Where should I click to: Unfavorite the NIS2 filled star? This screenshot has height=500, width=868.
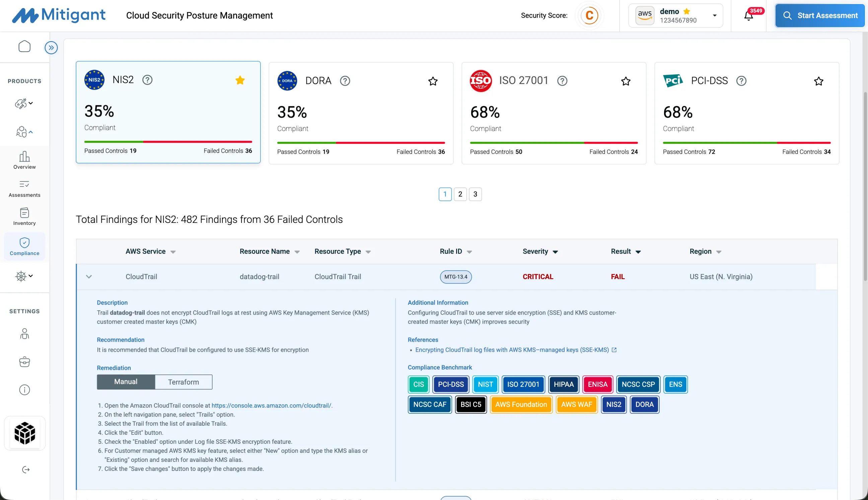[x=240, y=80]
